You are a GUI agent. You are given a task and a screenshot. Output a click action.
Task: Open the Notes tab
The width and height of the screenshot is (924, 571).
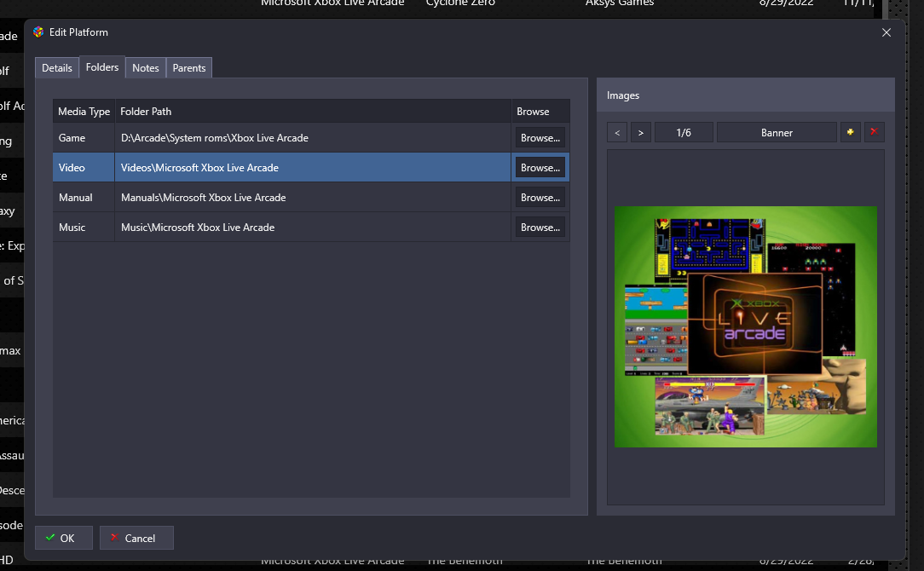(146, 68)
